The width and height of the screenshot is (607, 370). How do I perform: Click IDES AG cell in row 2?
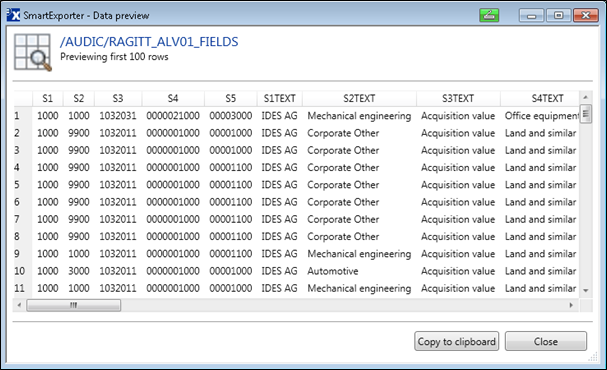(x=279, y=133)
